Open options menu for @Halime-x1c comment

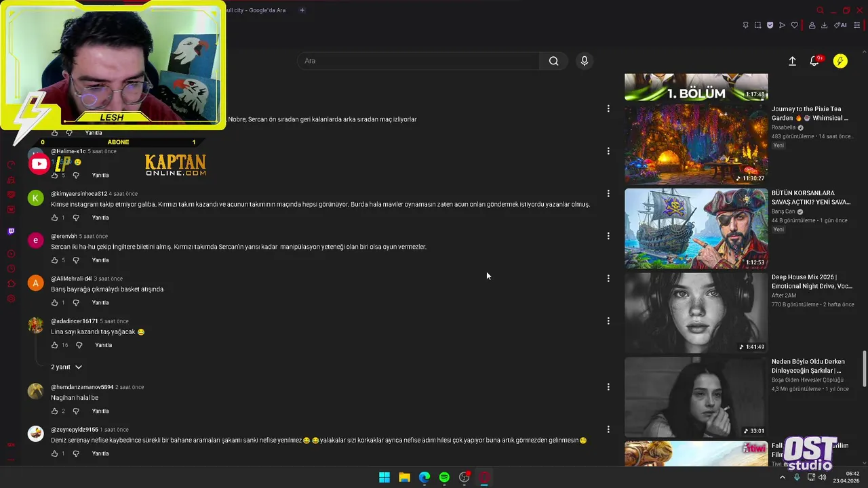click(x=608, y=151)
